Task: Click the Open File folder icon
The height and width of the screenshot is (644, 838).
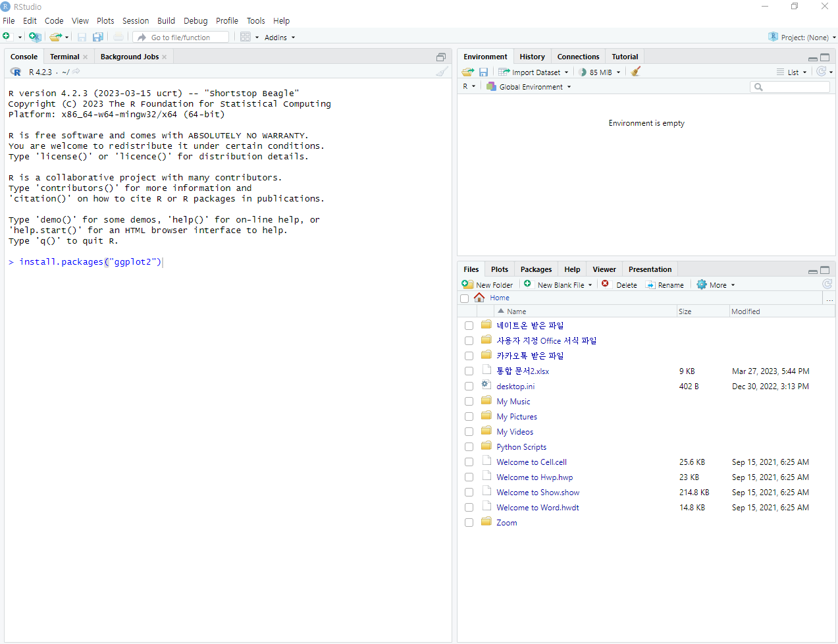Action: pos(55,37)
